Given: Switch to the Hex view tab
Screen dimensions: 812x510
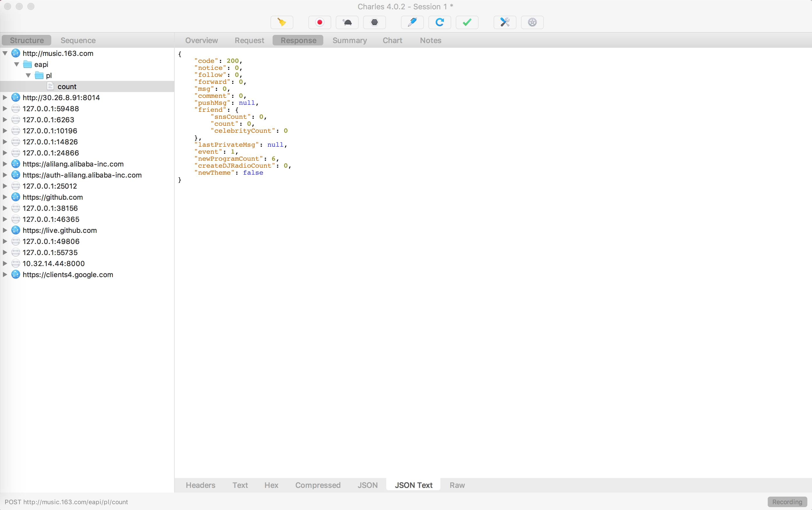Looking at the screenshot, I should coord(271,485).
